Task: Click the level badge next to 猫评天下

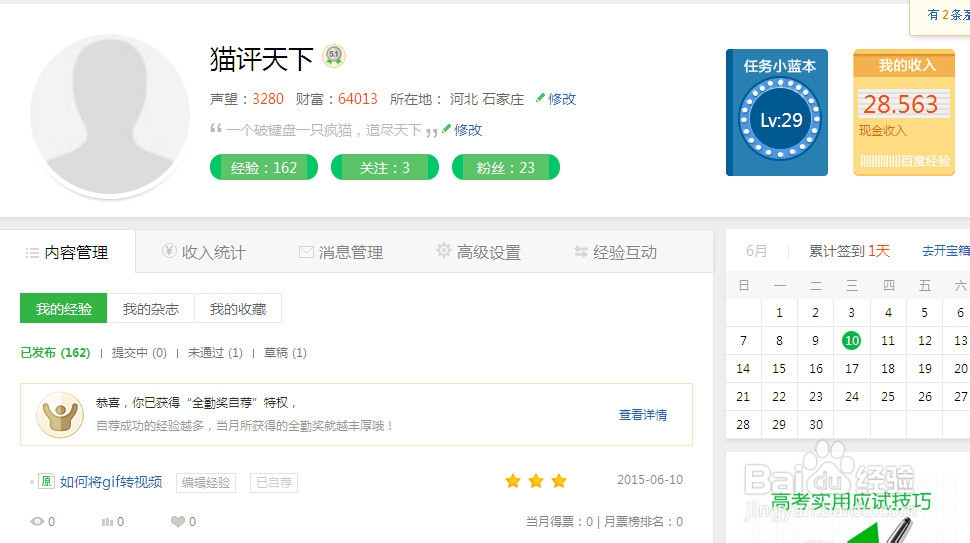Action: point(334,56)
